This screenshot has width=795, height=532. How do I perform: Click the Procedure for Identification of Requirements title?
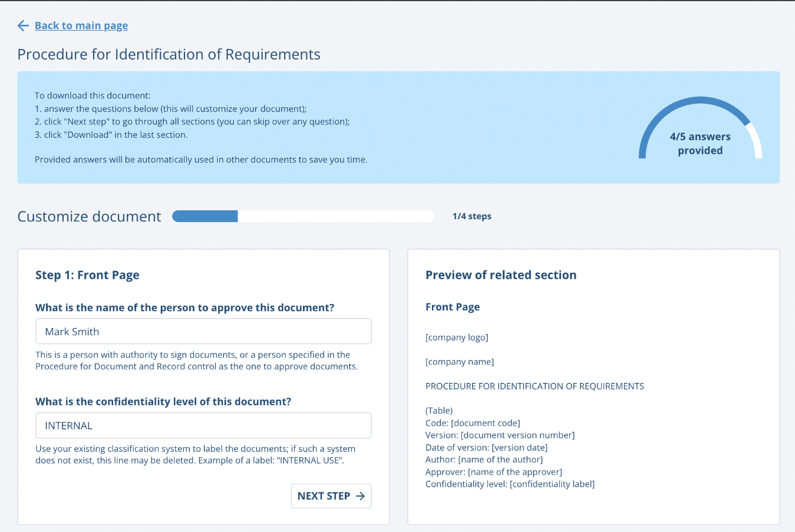[169, 54]
